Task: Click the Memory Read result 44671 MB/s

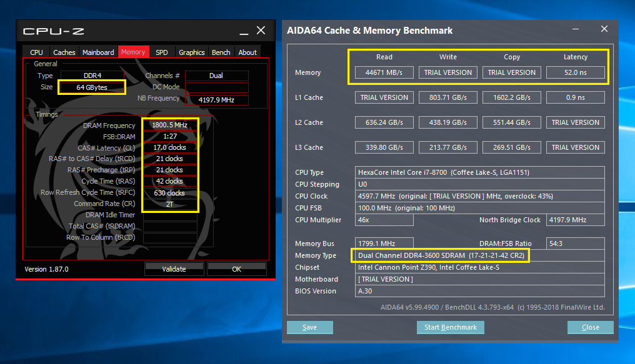Action: (x=384, y=72)
